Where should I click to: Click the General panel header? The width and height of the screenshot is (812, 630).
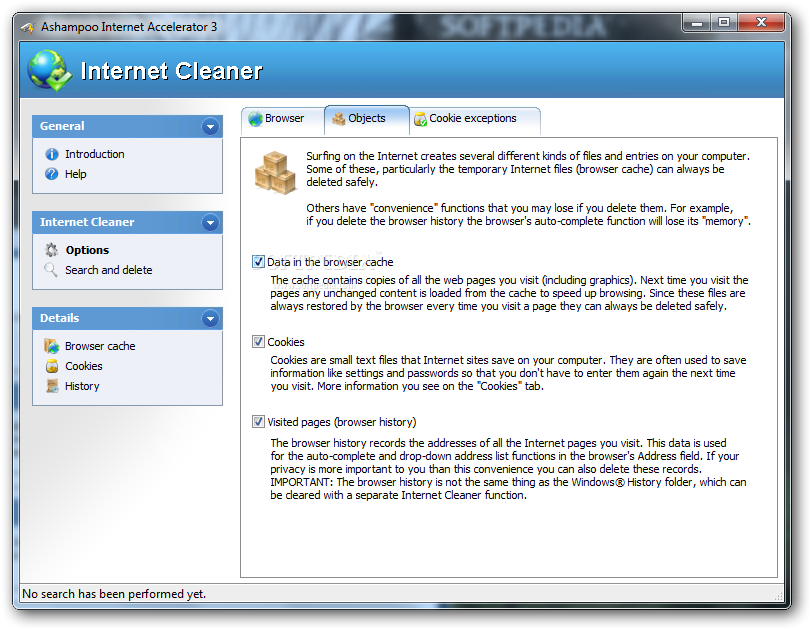tap(127, 126)
